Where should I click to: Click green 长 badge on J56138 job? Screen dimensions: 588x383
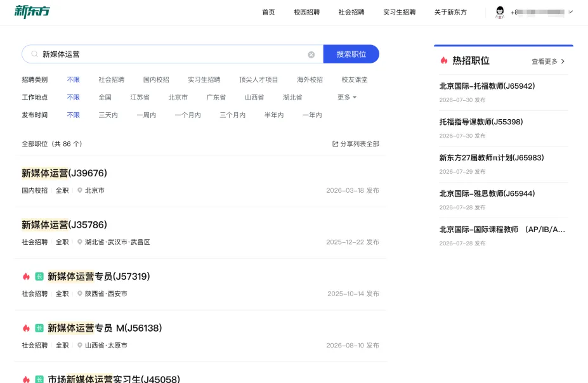point(39,328)
